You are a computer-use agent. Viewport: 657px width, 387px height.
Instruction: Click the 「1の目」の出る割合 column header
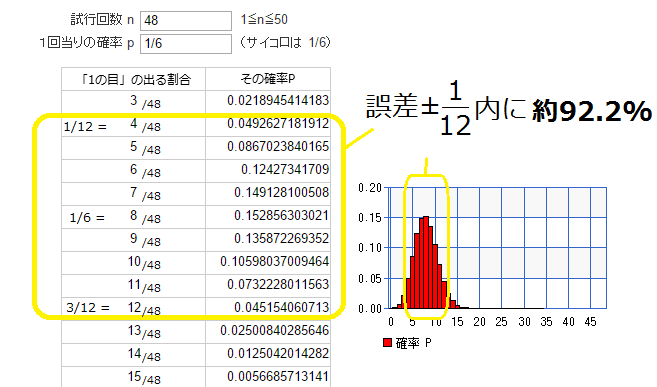coord(134,79)
